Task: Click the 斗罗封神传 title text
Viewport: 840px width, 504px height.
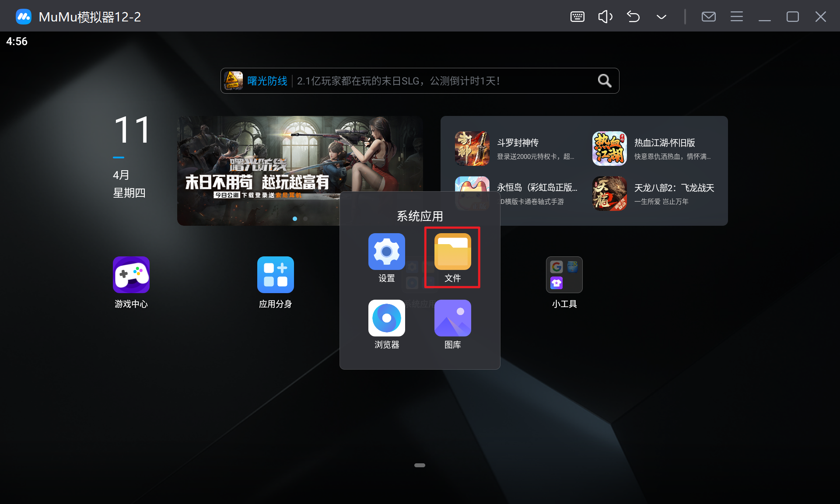Action: point(518,143)
